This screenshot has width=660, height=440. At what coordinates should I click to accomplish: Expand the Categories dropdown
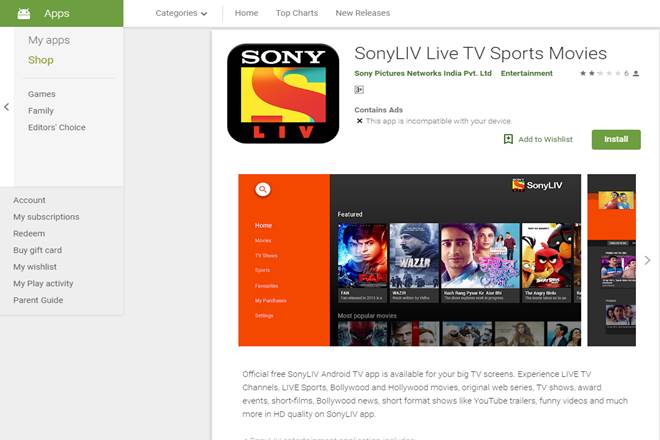(181, 13)
